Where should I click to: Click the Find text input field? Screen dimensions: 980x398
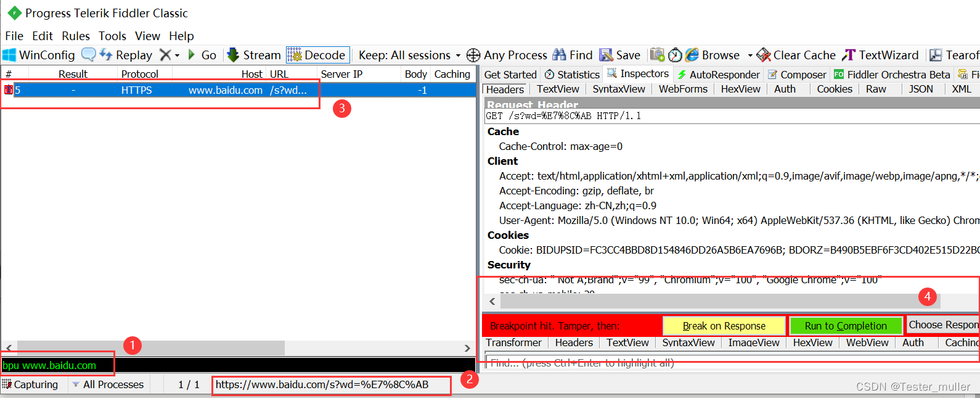pyautogui.click(x=732, y=363)
